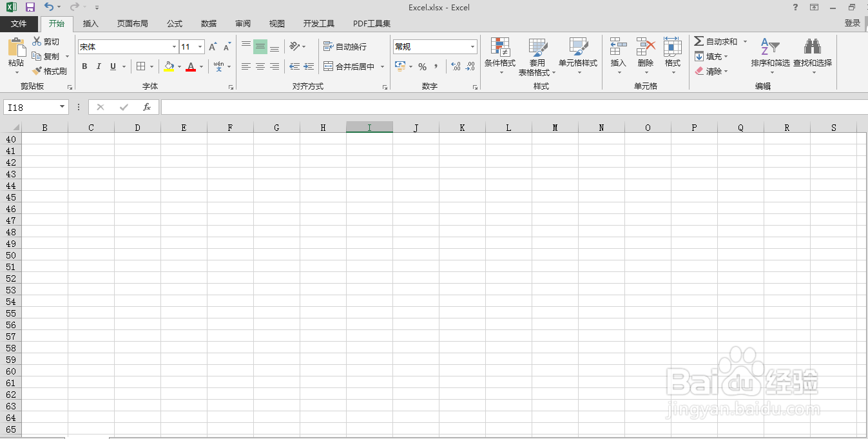Viewport: 868px width, 439px height.
Task: Open the 常规 number format dropdown
Action: tap(472, 47)
